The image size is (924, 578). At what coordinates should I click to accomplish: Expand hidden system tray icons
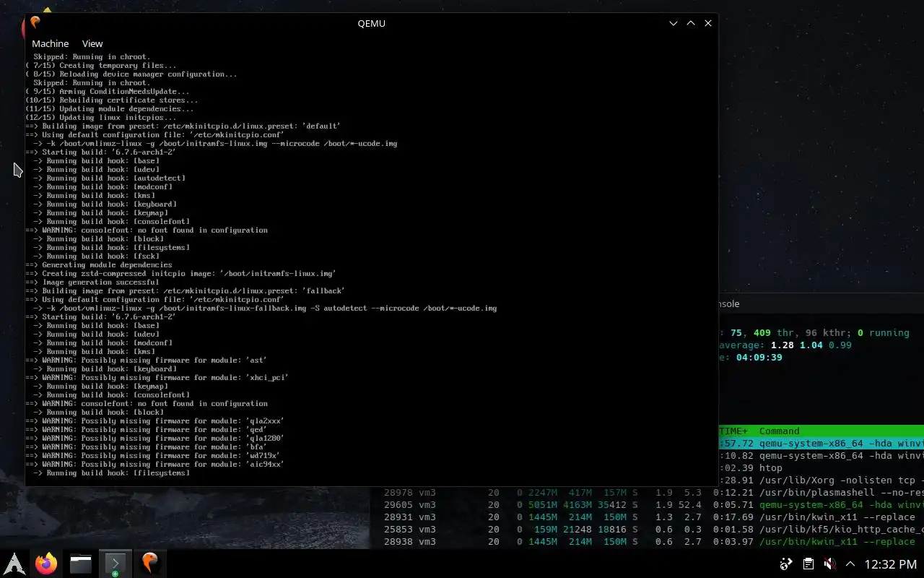coord(850,564)
